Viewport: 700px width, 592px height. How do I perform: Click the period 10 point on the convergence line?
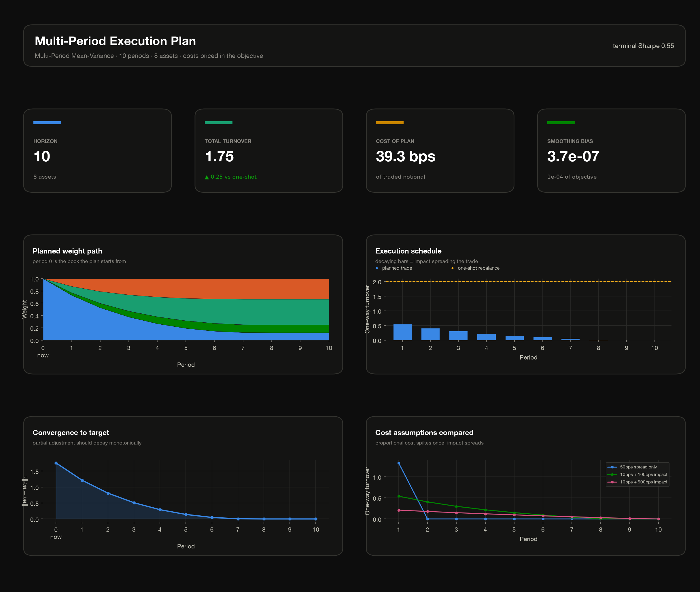pos(316,519)
